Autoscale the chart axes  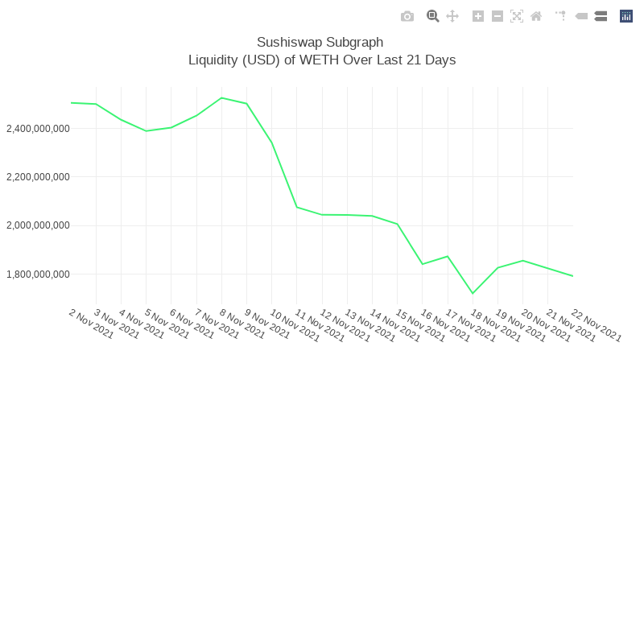(x=517, y=16)
